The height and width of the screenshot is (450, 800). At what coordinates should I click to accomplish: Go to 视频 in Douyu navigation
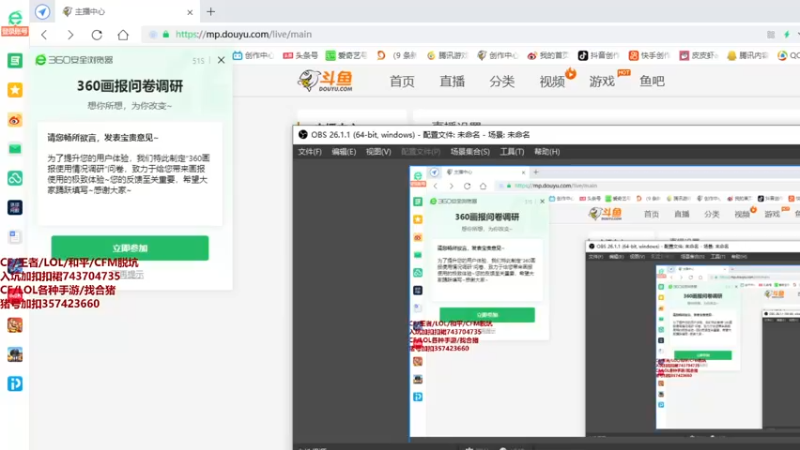[x=552, y=81]
